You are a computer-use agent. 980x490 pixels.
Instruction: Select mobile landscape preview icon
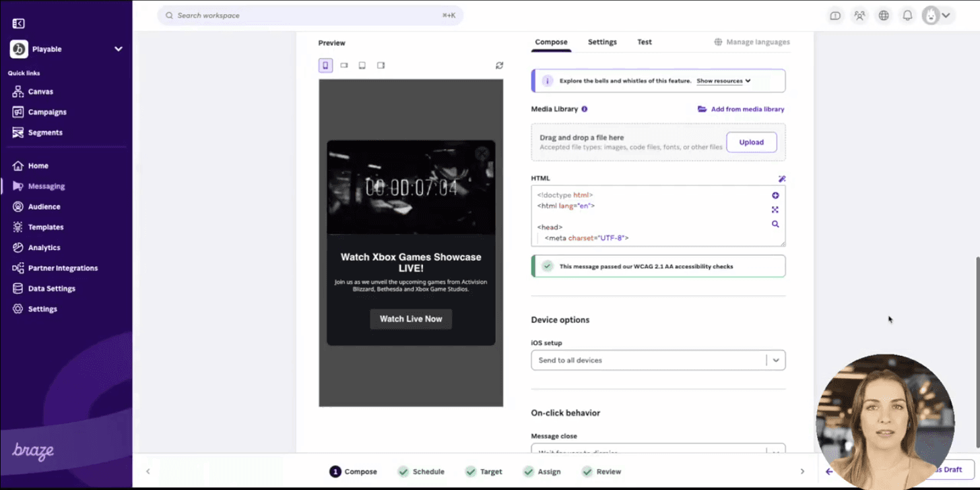[344, 65]
